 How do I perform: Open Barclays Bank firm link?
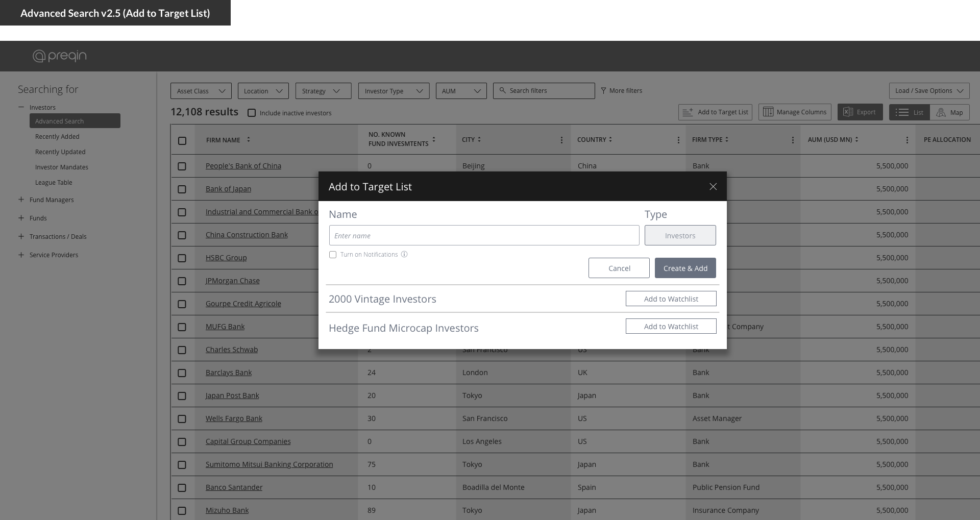click(229, 373)
